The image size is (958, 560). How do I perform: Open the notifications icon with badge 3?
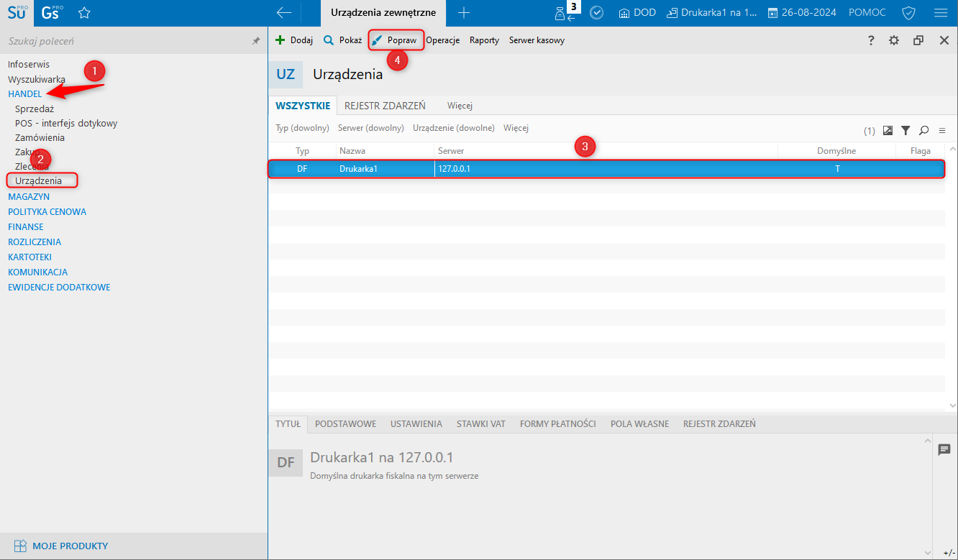[x=567, y=12]
